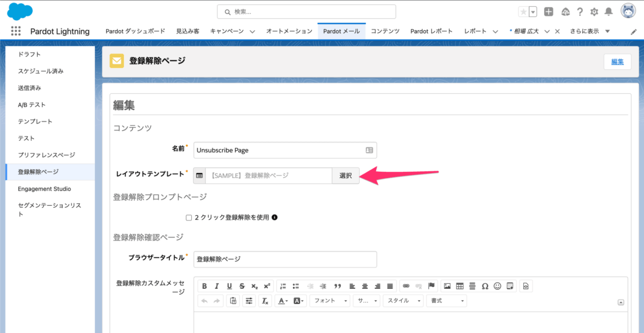
Task: Apply superscript formatting
Action: point(267,286)
